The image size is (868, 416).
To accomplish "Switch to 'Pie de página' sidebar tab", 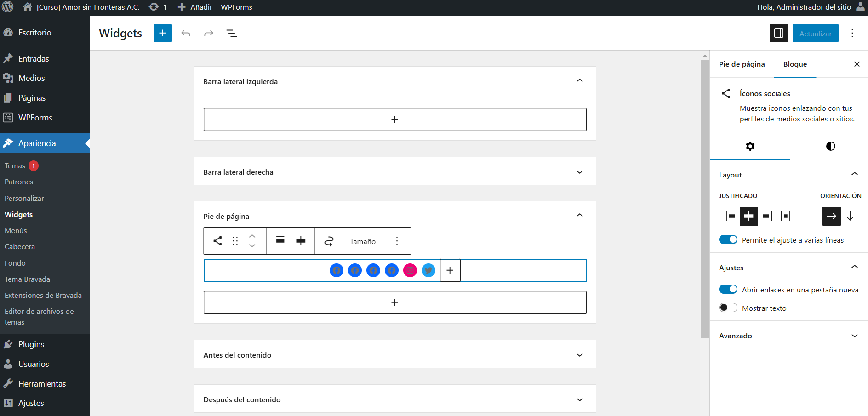I will pos(742,64).
